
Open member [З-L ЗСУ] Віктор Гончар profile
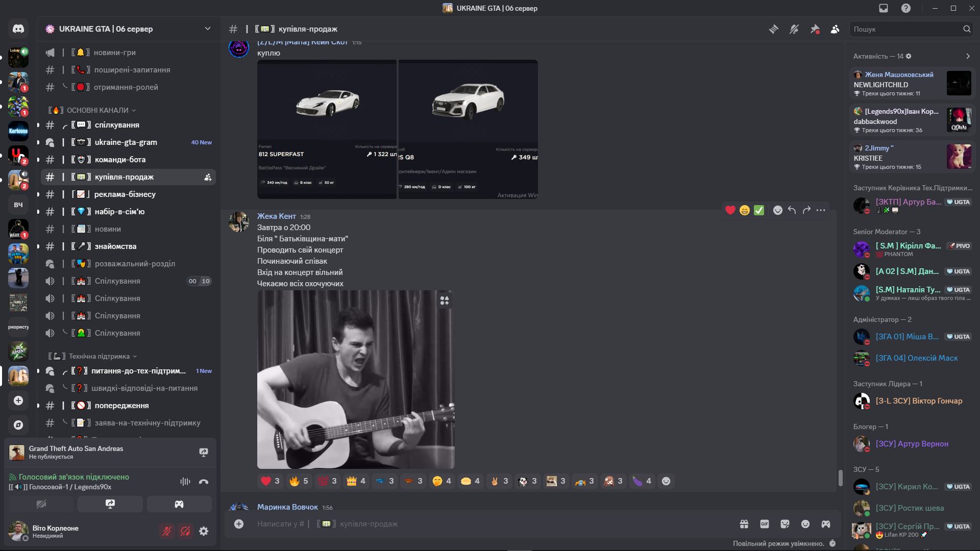pyautogui.click(x=913, y=401)
